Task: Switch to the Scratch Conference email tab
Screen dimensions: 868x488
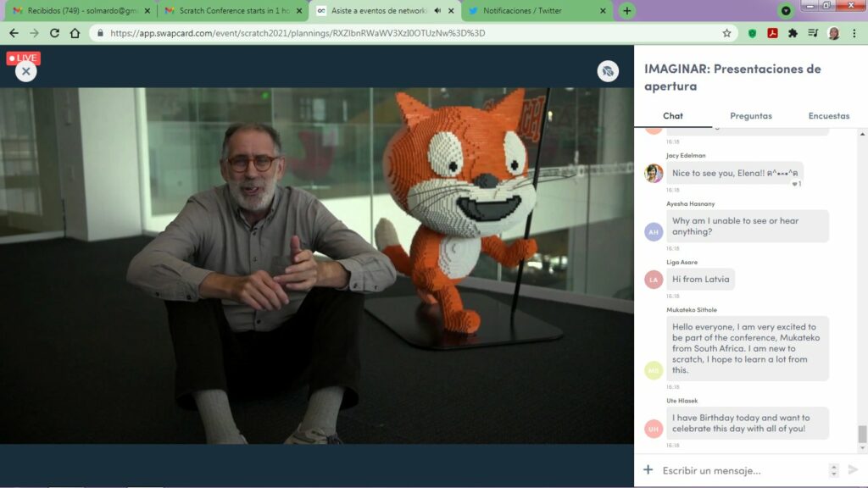Action: point(233,10)
